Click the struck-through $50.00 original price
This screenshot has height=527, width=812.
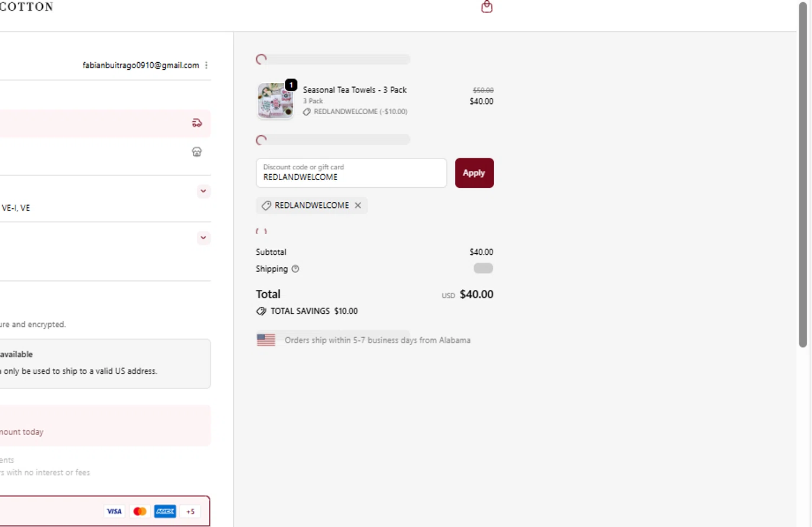[x=483, y=90]
